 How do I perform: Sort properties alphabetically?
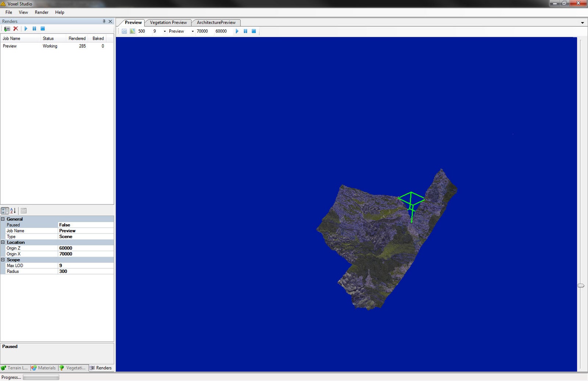13,210
